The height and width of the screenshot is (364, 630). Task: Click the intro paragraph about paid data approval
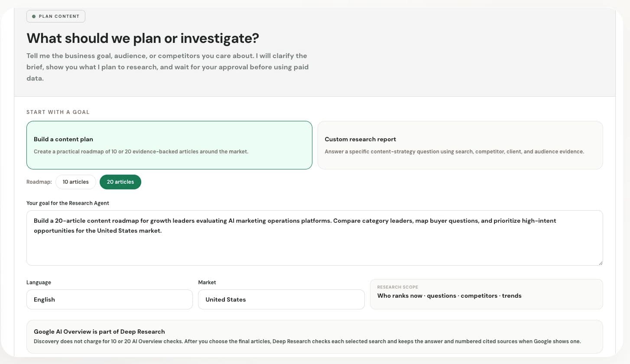[x=167, y=67]
